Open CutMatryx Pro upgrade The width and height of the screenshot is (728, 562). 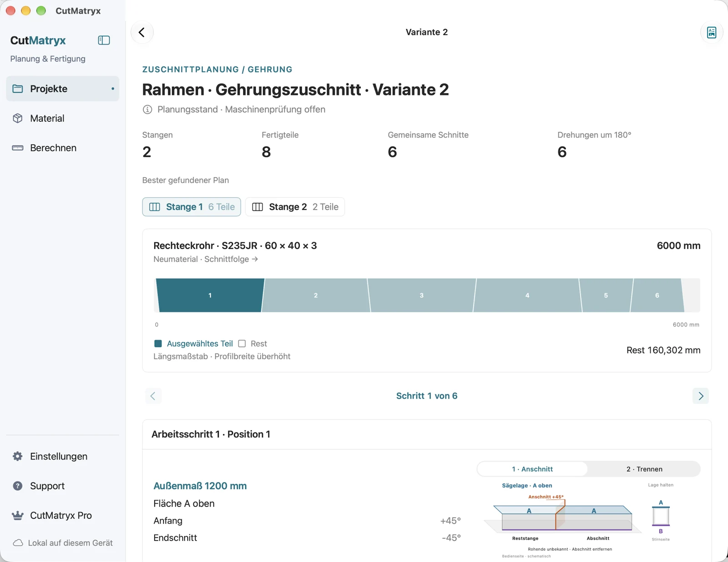click(x=63, y=515)
